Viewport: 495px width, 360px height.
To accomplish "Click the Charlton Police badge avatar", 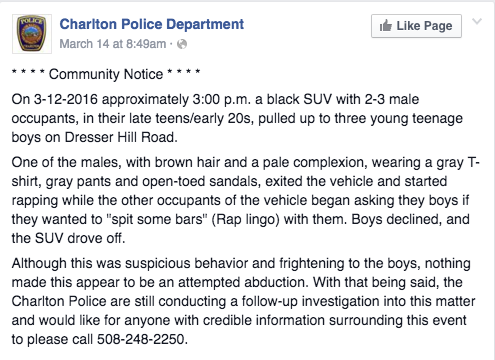I will [32, 34].
